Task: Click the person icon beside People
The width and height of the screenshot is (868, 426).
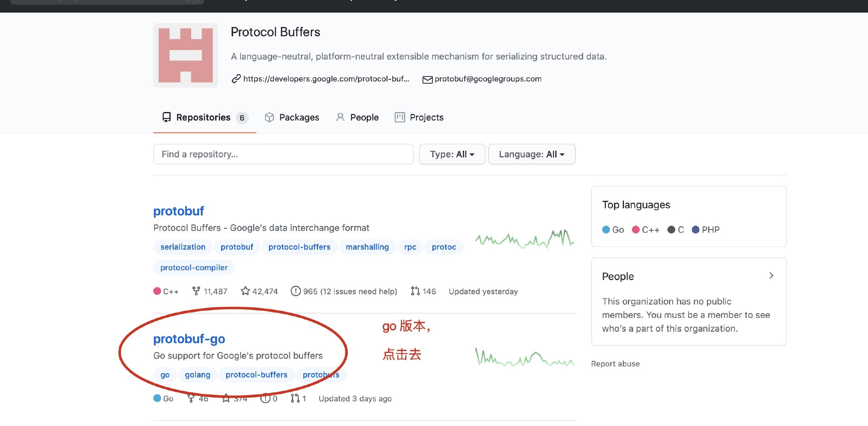Action: pos(340,117)
